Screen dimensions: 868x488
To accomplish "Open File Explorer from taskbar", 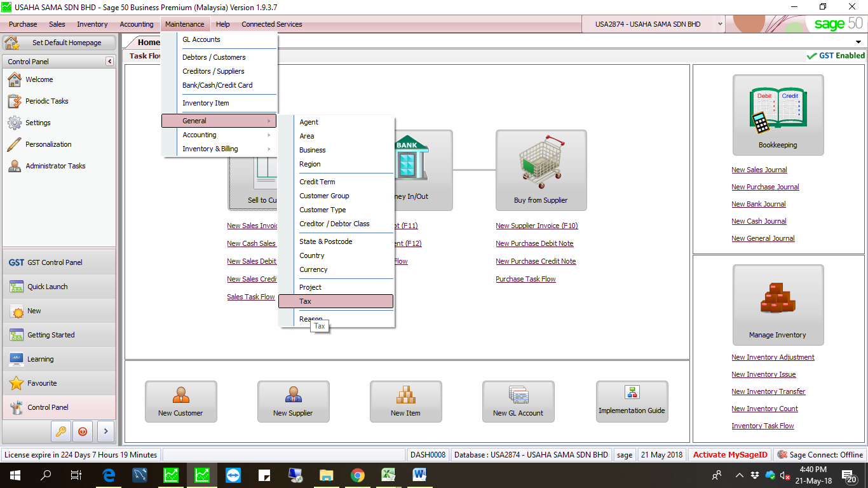I will [327, 475].
